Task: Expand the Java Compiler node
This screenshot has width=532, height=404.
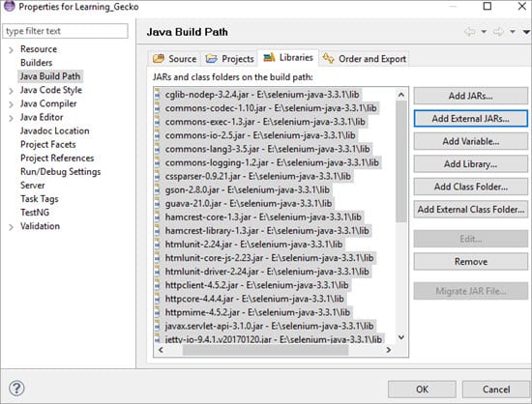Action: click(x=11, y=104)
